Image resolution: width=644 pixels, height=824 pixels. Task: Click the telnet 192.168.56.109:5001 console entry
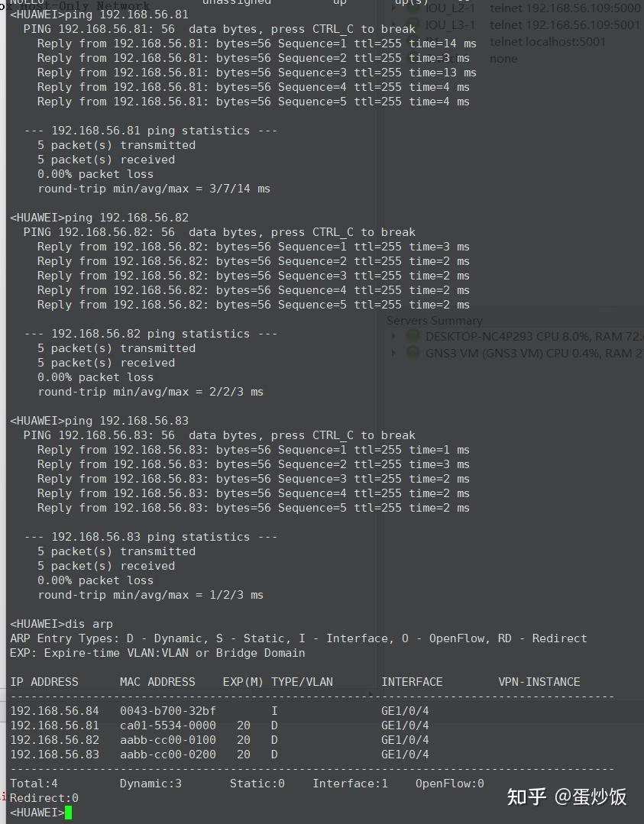(565, 24)
